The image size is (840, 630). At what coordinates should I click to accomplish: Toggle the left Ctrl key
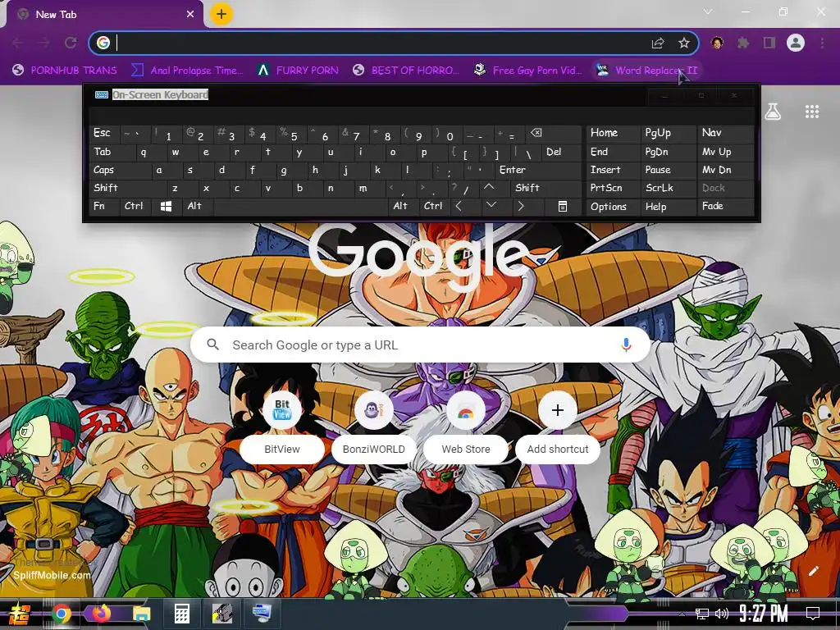click(135, 206)
